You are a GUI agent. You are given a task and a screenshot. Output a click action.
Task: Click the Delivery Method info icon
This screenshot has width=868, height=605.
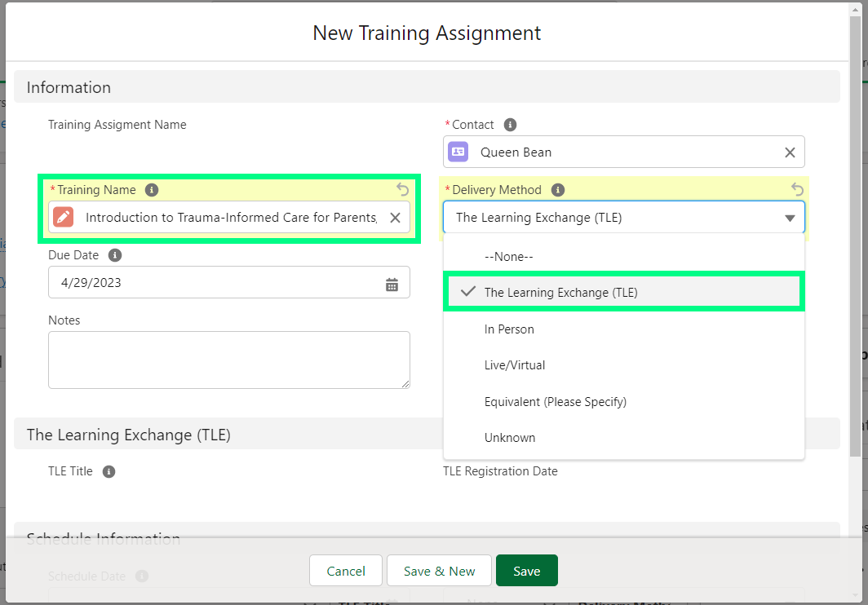(x=558, y=190)
